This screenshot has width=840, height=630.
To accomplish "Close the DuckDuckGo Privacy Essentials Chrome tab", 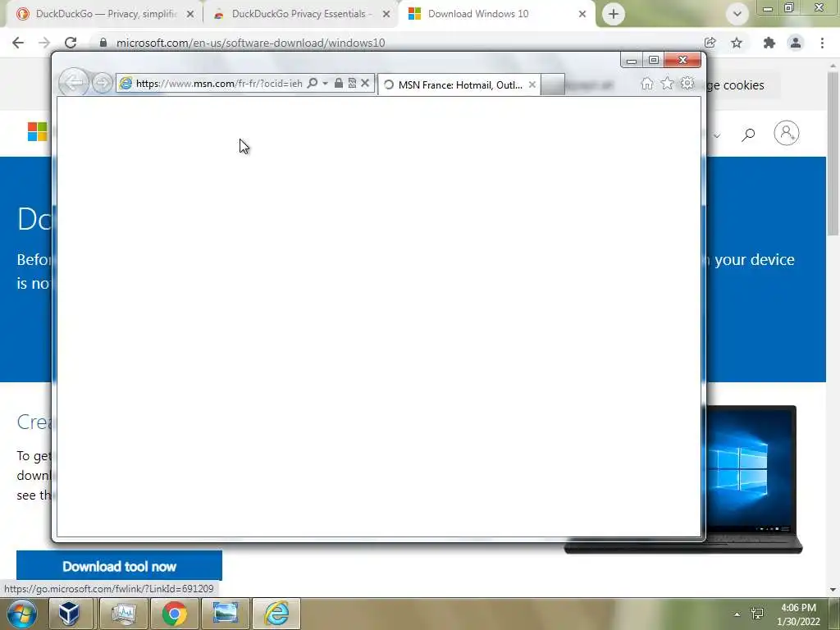I will 386,15.
